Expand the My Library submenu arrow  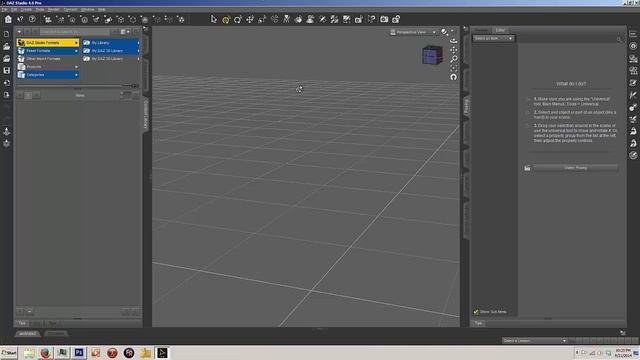click(x=138, y=42)
